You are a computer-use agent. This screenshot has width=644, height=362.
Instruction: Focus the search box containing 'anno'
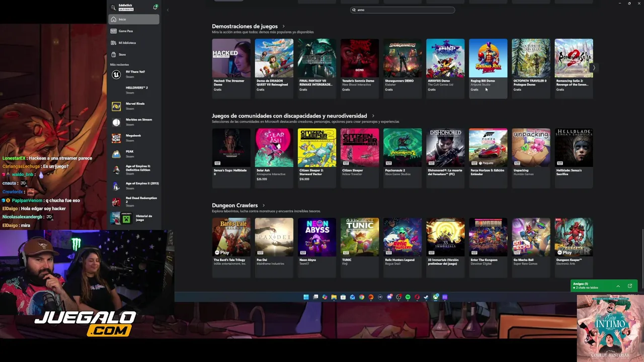403,10
